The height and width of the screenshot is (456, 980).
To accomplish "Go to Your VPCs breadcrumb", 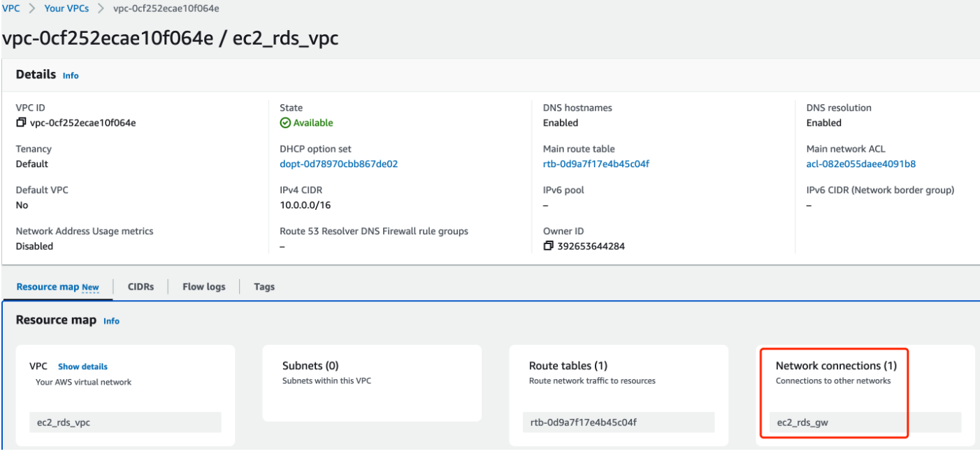I will pos(66,9).
